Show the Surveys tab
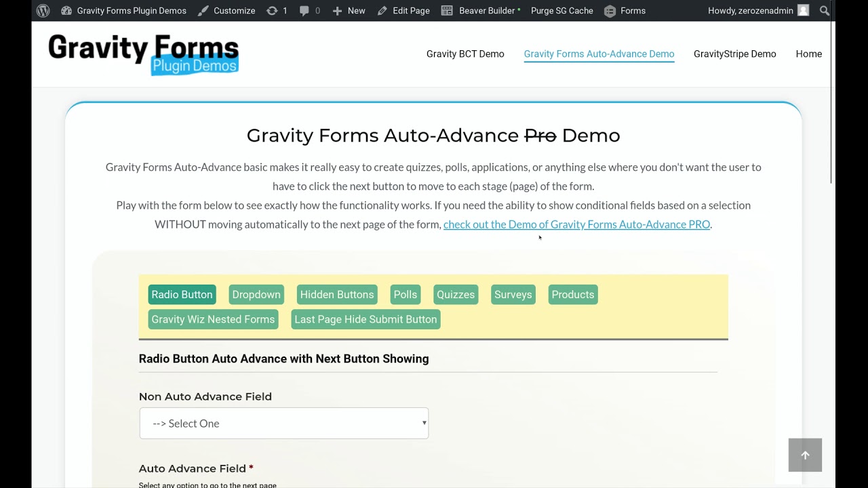 (x=513, y=295)
